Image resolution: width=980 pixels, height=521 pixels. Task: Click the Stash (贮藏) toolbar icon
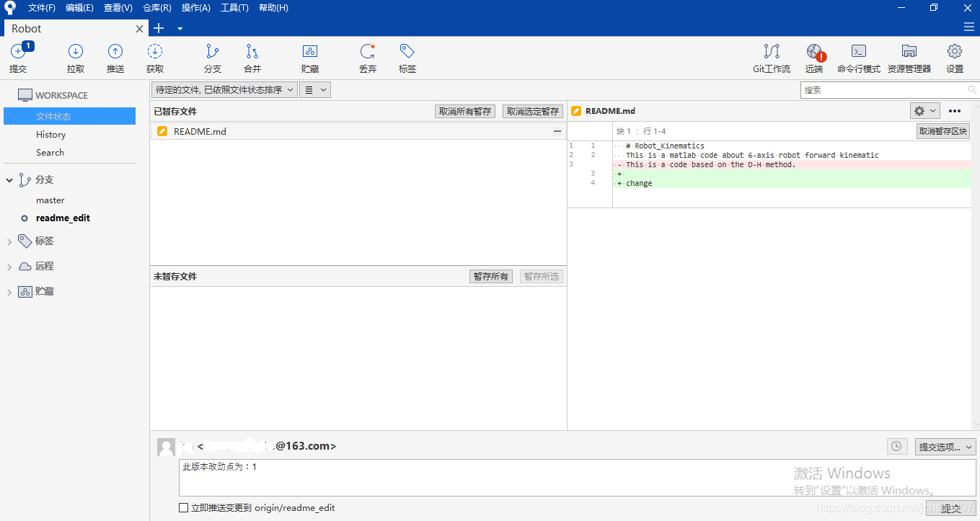click(x=310, y=58)
